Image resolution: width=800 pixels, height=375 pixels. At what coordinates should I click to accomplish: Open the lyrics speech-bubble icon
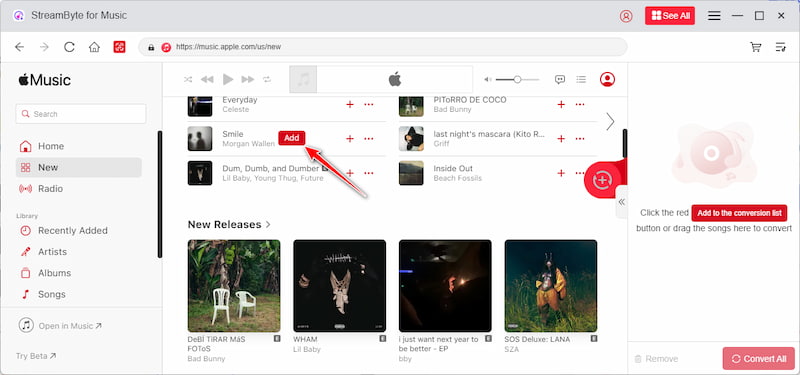(560, 79)
